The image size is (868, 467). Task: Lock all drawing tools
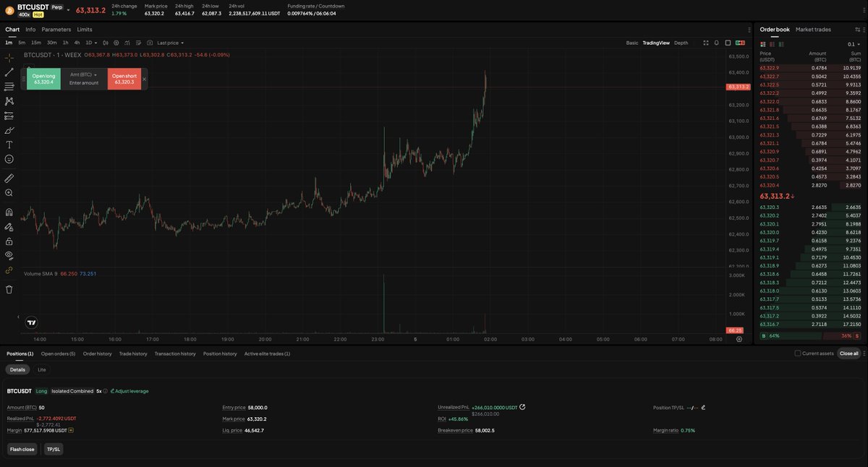coord(9,241)
